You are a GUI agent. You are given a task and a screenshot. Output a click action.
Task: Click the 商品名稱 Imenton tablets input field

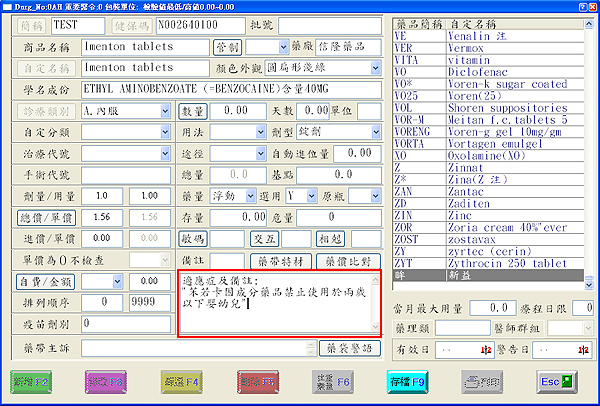coord(148,47)
